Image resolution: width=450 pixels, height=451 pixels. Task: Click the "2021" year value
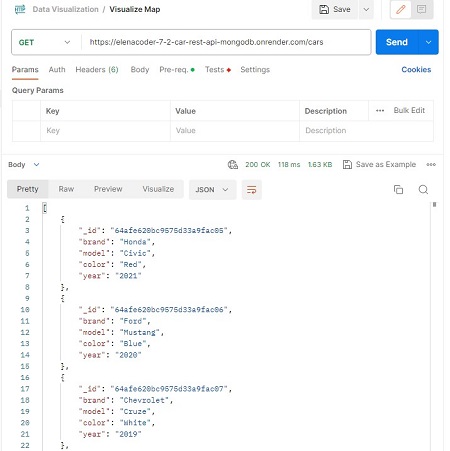click(128, 276)
